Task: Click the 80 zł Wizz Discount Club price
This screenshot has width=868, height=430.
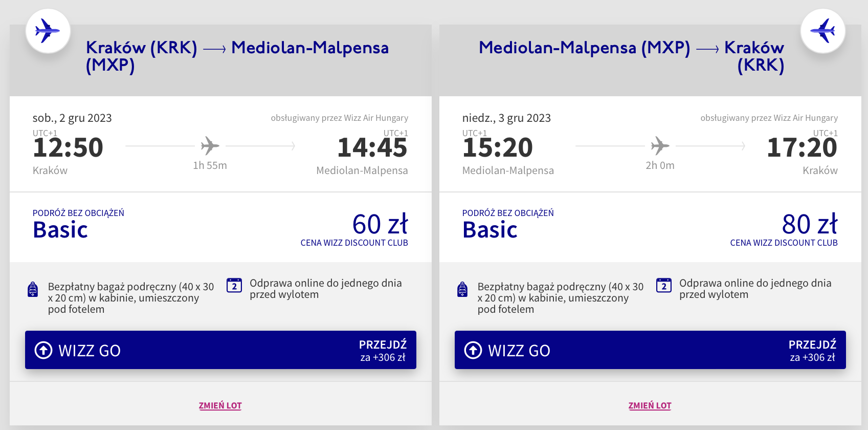Action: click(809, 225)
